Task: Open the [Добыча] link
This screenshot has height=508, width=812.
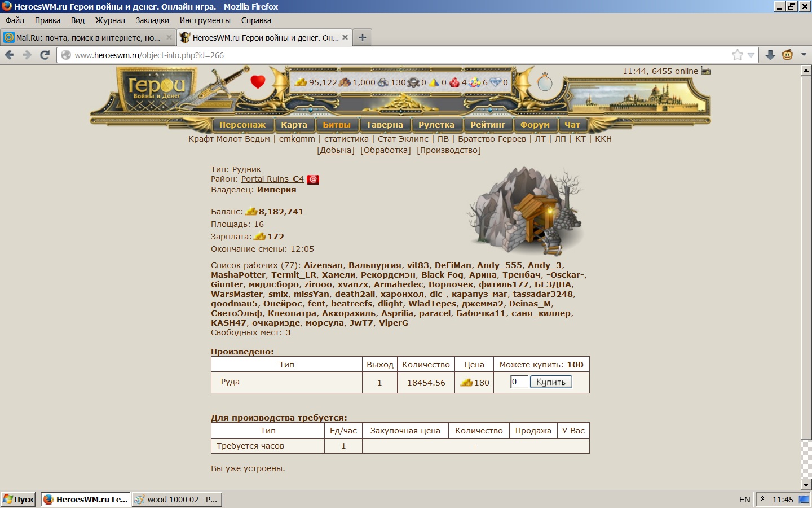Action: tap(336, 150)
